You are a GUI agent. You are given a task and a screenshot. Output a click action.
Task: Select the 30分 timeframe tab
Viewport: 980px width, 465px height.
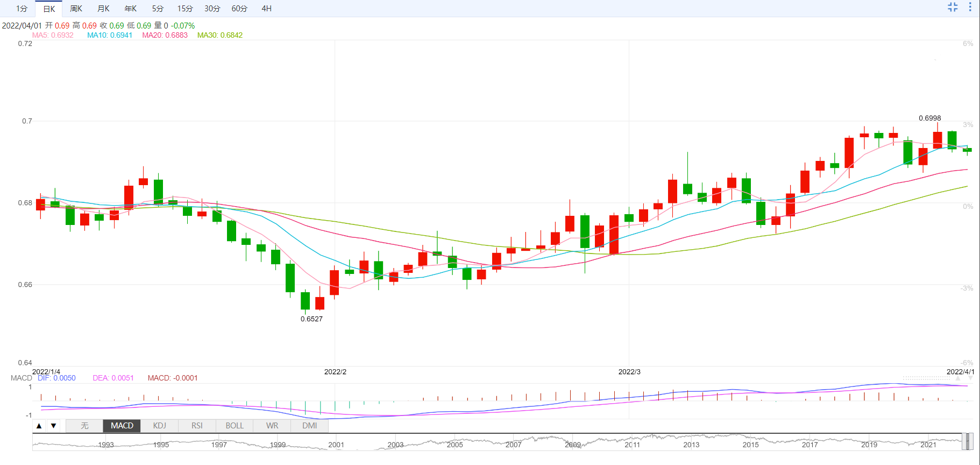212,9
